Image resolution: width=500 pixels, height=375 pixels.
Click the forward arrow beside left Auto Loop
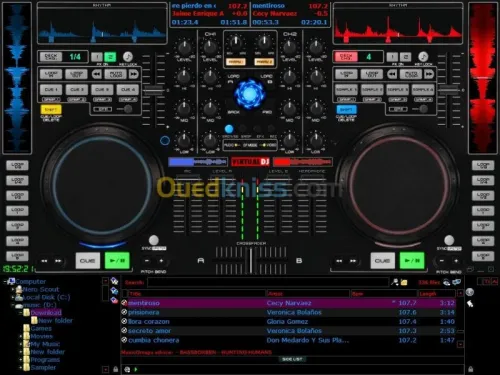[134, 74]
